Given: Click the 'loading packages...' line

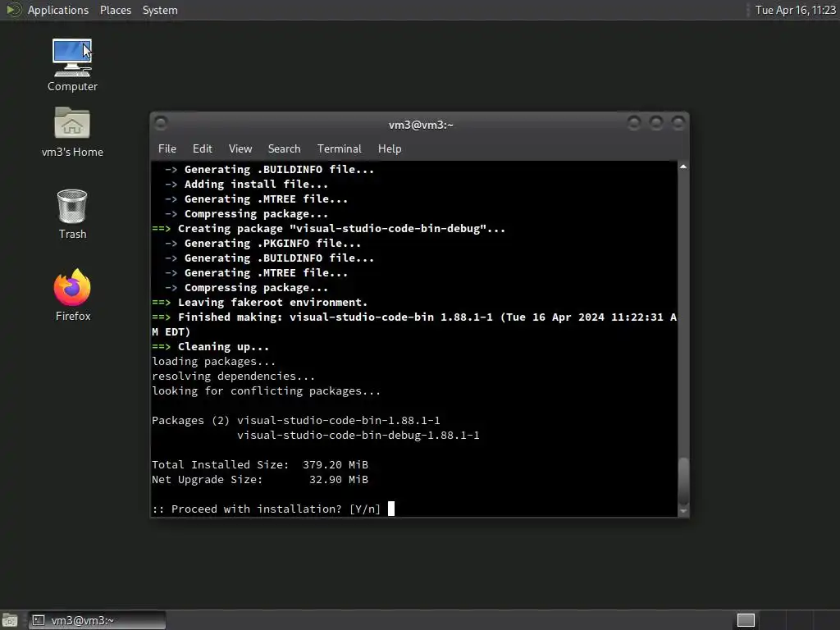Looking at the screenshot, I should [x=214, y=362].
